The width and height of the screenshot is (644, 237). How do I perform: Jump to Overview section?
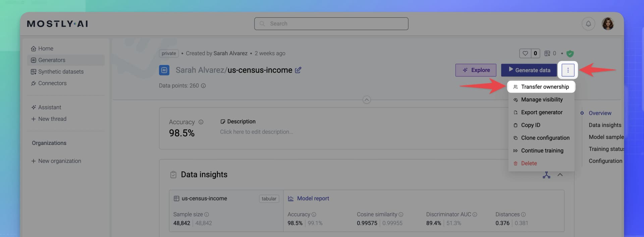tap(600, 113)
